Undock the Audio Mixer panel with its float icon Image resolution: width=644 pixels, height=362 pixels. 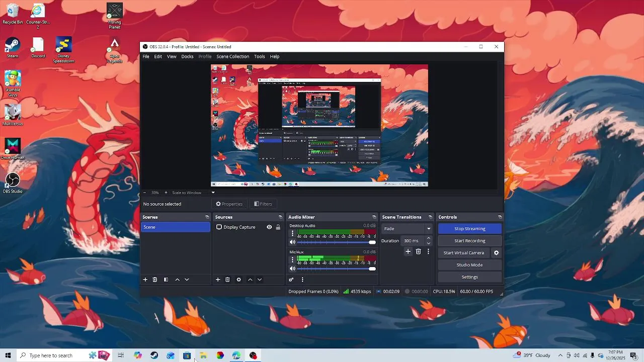(374, 217)
